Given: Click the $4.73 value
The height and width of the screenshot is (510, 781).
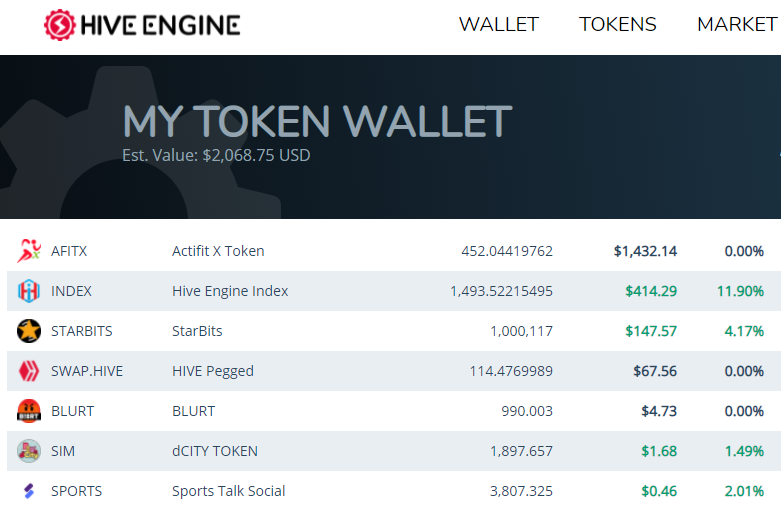Looking at the screenshot, I should click(x=659, y=411).
